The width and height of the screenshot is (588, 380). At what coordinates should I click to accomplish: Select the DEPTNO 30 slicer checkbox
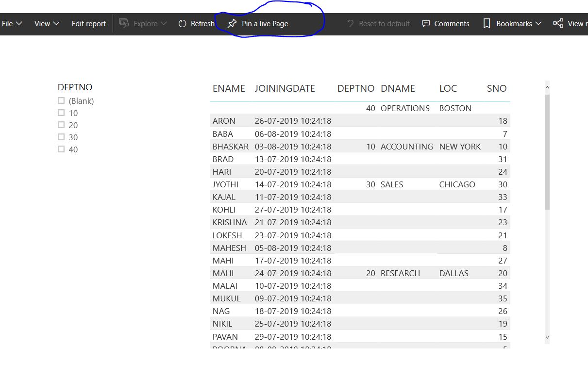(61, 137)
